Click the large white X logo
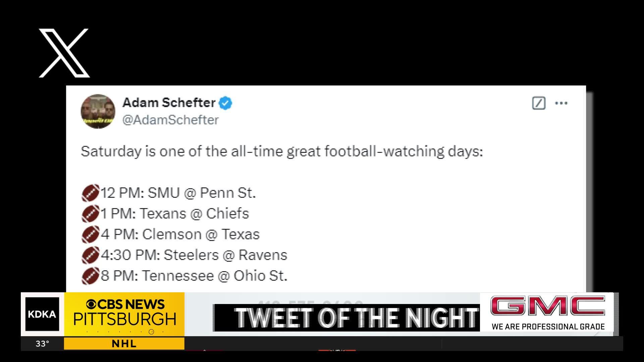Screen dimensions: 644x362 (x=64, y=53)
